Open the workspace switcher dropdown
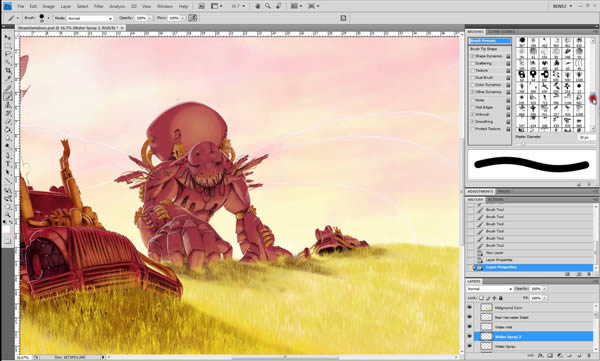600x361 pixels. coord(562,6)
